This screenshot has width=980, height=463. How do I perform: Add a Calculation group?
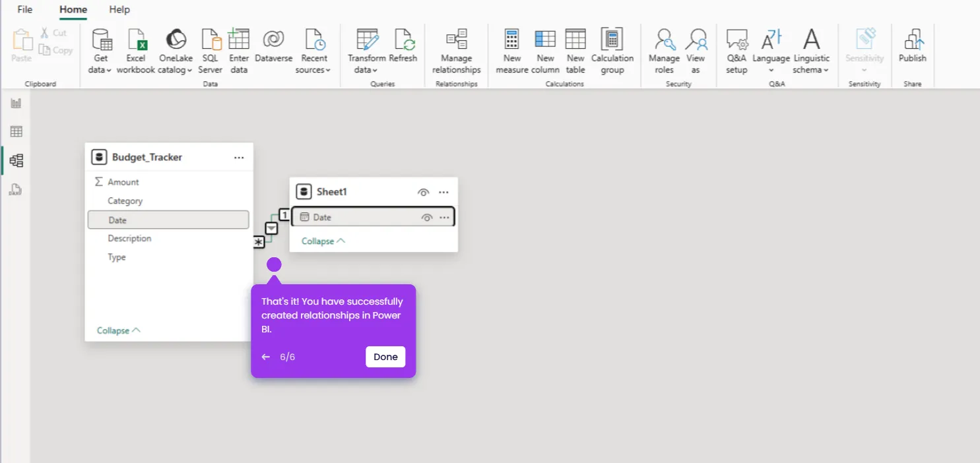coord(612,51)
